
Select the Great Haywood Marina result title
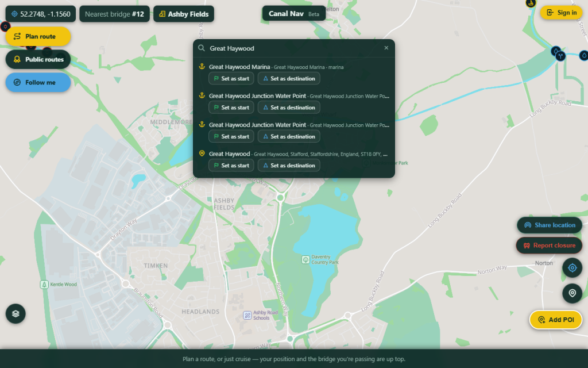pos(239,67)
